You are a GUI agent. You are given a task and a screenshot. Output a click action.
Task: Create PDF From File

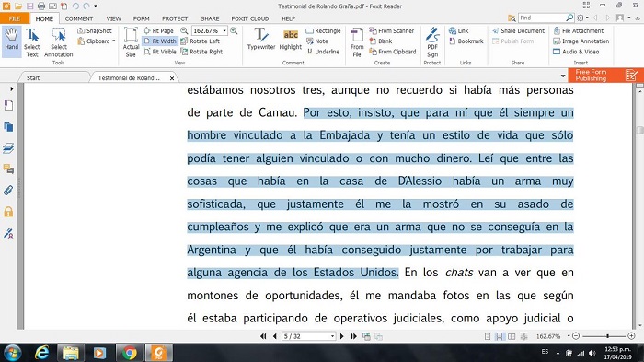tap(357, 42)
